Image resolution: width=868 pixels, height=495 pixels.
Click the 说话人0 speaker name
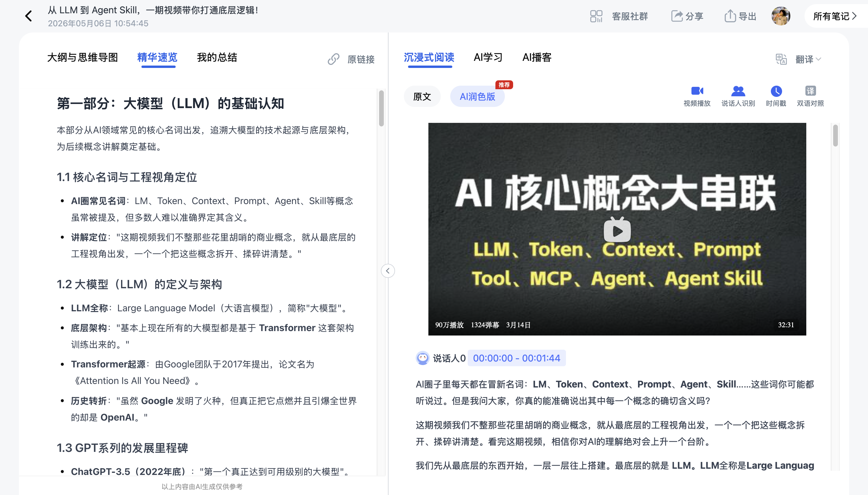tap(449, 358)
